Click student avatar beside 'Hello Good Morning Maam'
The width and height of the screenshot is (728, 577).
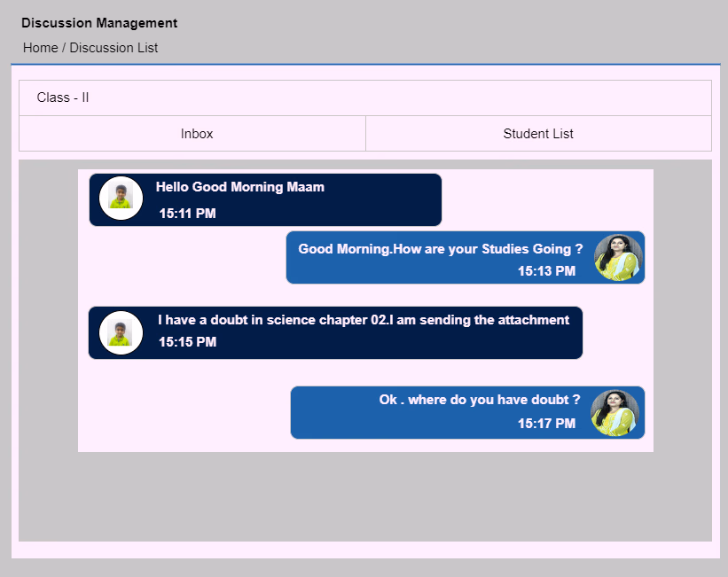(x=121, y=199)
